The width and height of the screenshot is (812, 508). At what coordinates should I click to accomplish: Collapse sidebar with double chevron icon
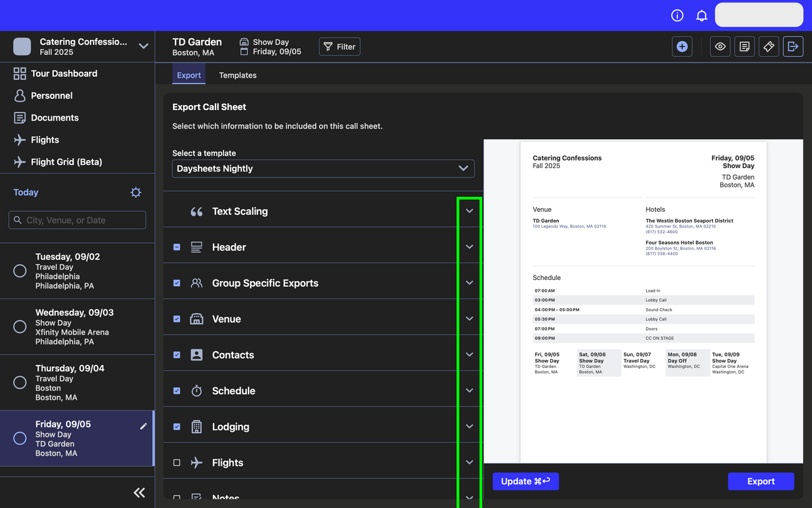pyautogui.click(x=139, y=493)
